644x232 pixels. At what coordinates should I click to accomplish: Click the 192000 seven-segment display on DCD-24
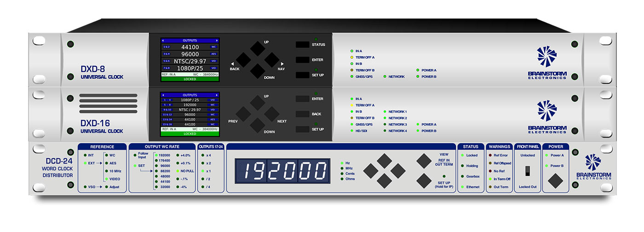point(282,171)
